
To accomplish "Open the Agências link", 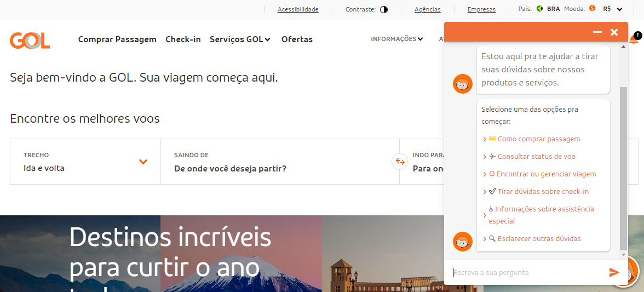I will coord(428,9).
